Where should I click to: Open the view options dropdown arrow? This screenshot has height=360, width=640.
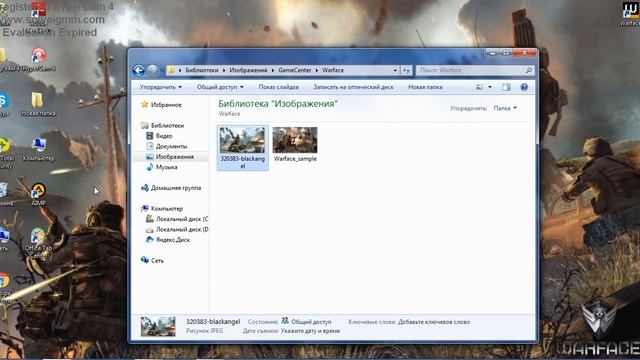tap(490, 87)
